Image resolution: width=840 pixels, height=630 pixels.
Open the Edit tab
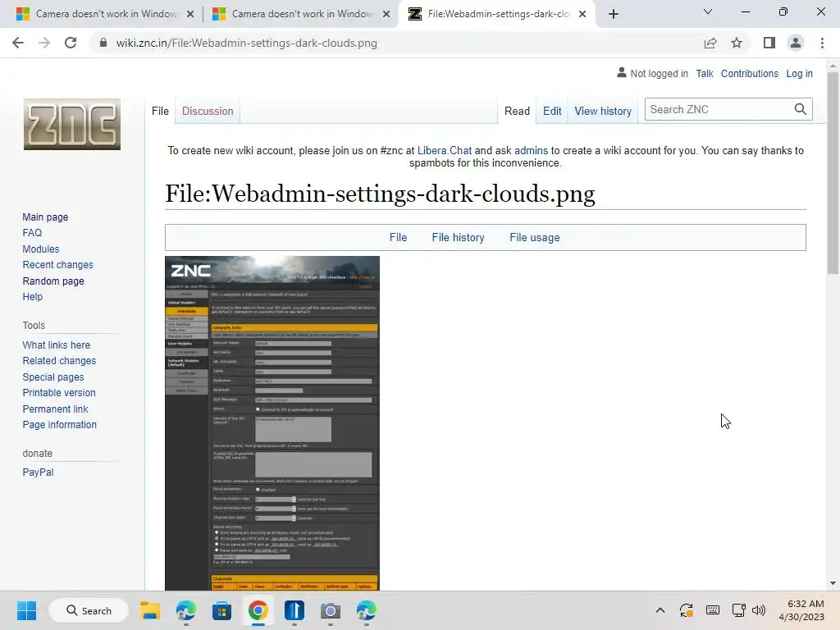click(x=552, y=111)
